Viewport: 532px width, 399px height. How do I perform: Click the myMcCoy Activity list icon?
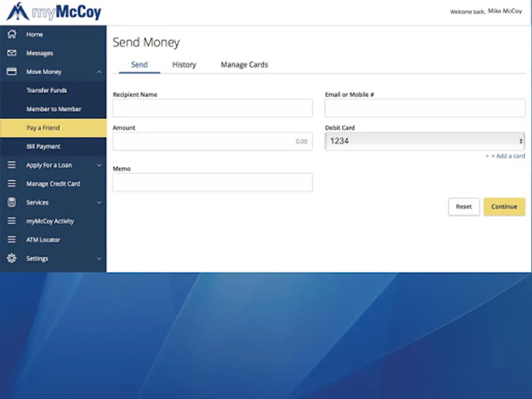pos(12,221)
